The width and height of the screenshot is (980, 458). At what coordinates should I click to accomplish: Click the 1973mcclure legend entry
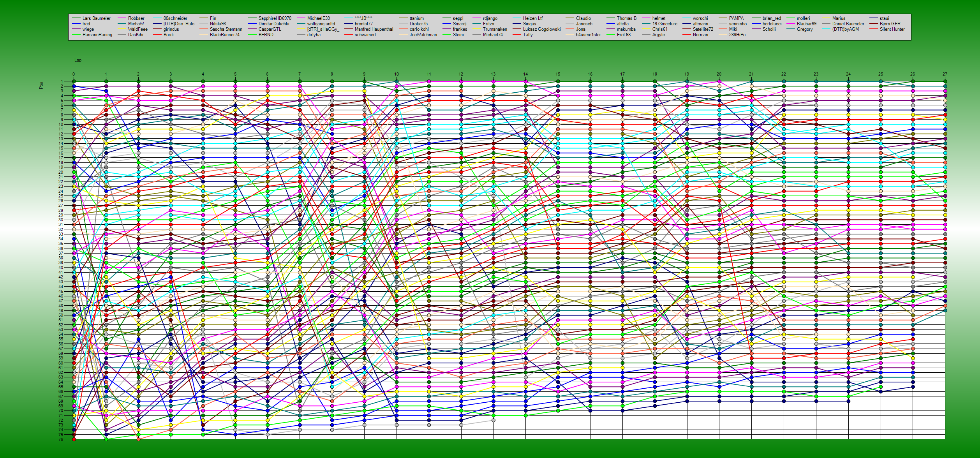[x=664, y=24]
